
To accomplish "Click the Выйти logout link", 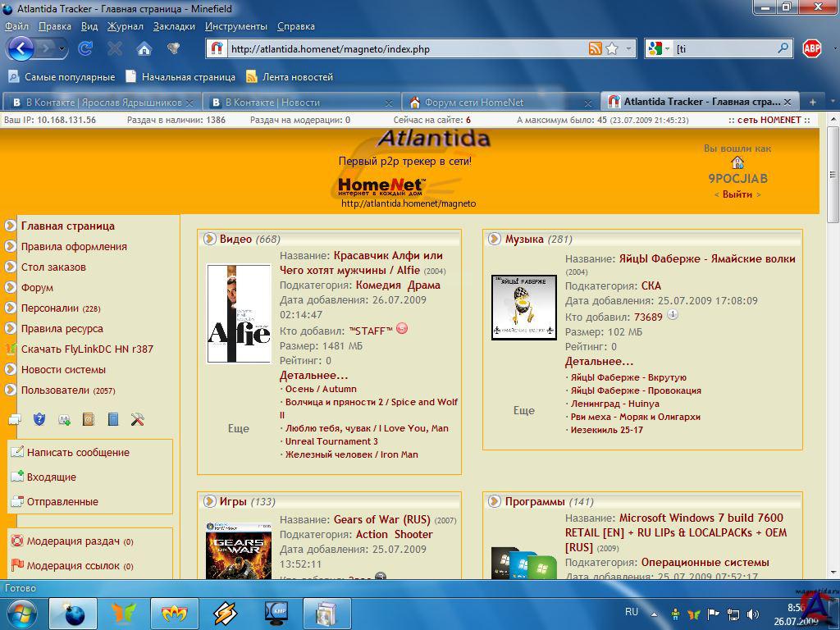I will click(737, 194).
